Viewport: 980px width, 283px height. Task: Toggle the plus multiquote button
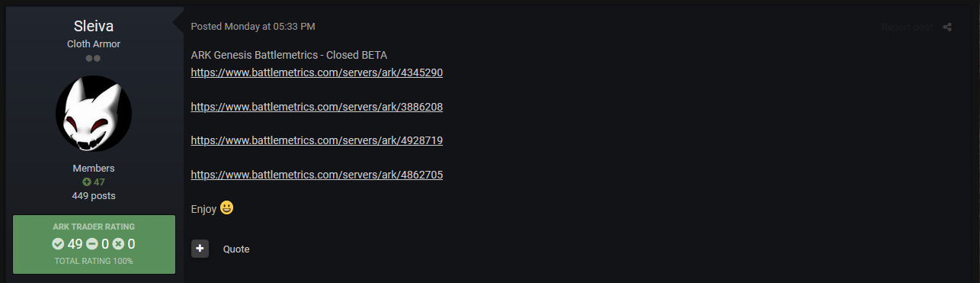click(x=200, y=249)
